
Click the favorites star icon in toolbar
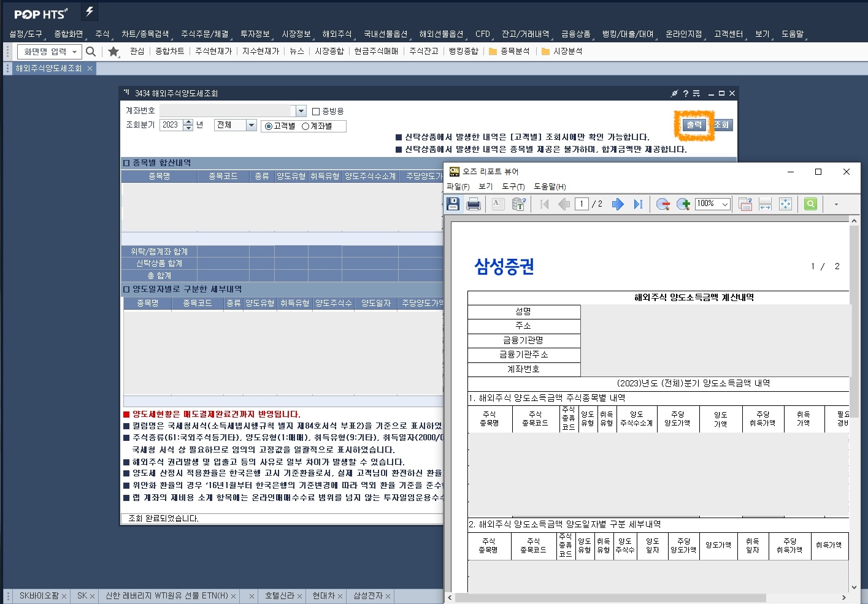pos(113,52)
